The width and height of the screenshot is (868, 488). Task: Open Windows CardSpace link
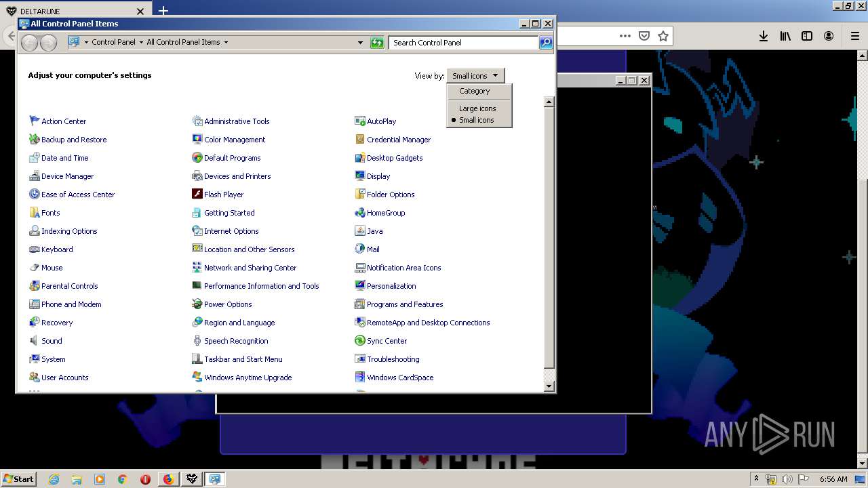400,378
